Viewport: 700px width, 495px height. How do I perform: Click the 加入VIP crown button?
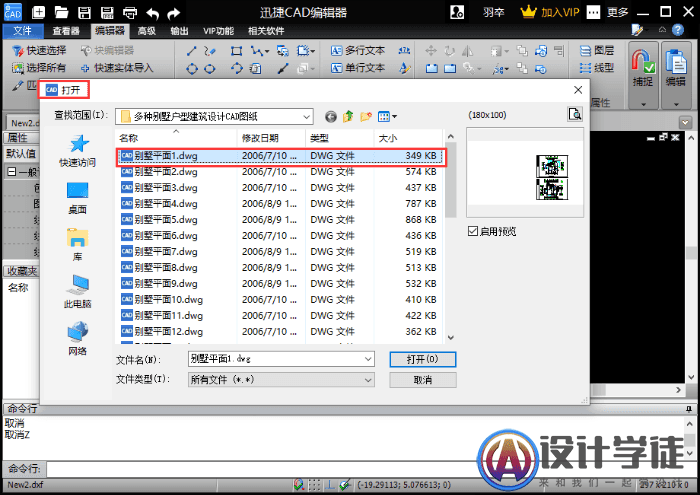pos(550,12)
